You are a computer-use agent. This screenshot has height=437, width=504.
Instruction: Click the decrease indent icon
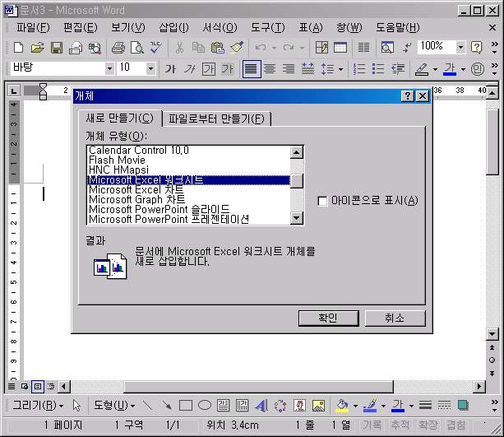(398, 68)
